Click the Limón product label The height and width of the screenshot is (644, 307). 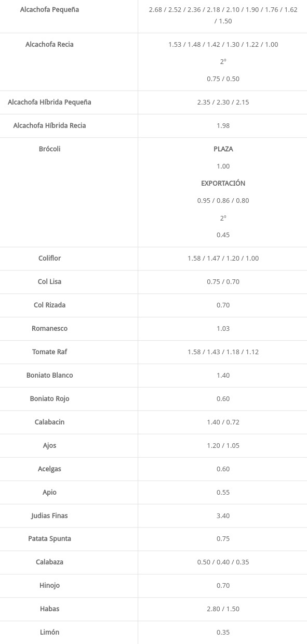pyautogui.click(x=50, y=633)
